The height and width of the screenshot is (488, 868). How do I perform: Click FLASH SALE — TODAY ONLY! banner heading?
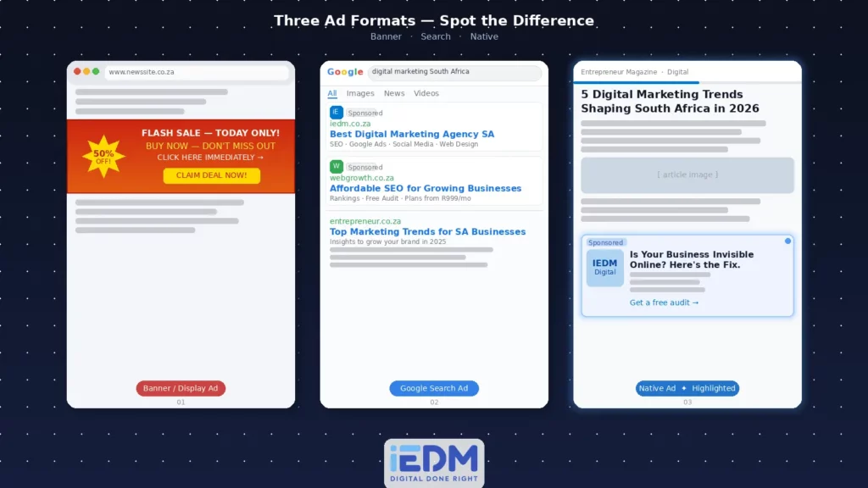coord(210,133)
